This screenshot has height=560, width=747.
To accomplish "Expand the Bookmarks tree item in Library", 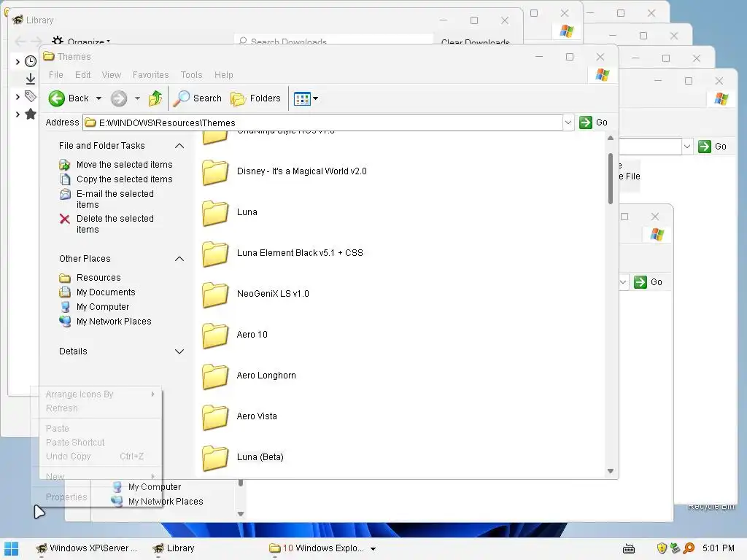I will point(18,114).
